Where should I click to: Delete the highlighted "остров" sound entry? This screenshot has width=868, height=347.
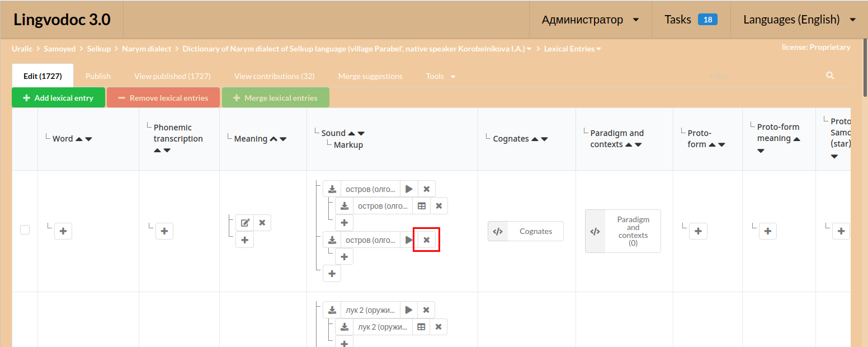426,240
